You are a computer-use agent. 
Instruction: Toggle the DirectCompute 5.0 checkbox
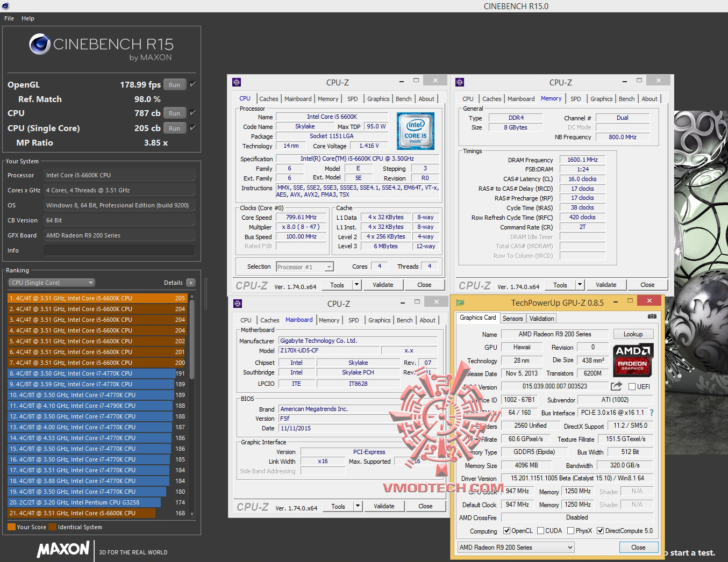(x=600, y=531)
